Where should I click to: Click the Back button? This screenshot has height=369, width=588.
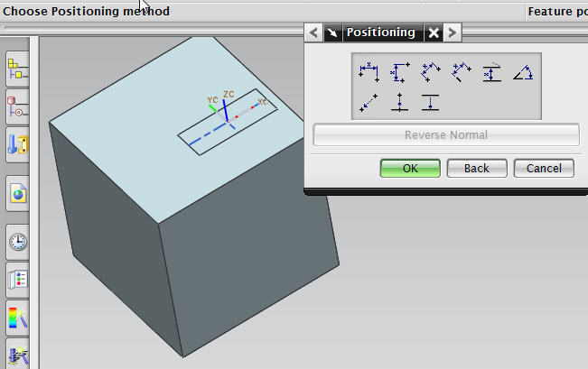(477, 168)
